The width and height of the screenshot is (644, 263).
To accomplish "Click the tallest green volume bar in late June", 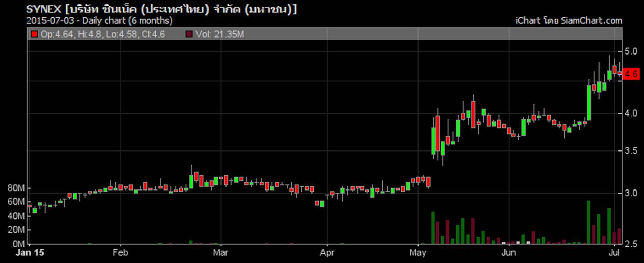I will (x=589, y=222).
